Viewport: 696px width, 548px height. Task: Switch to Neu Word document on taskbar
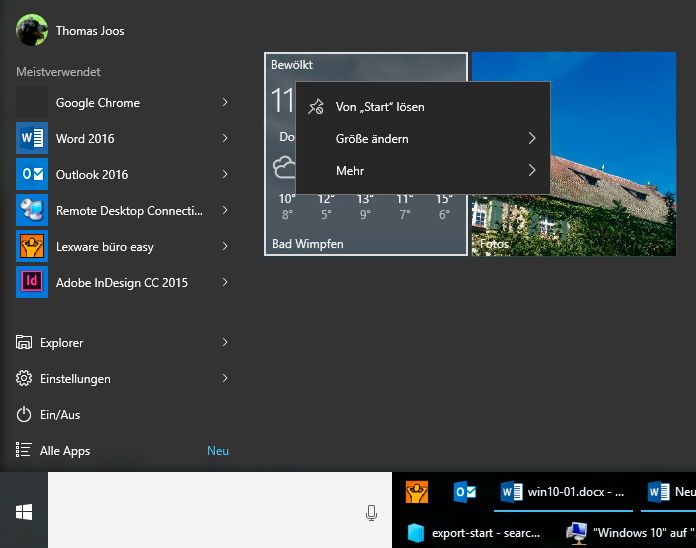coord(668,492)
